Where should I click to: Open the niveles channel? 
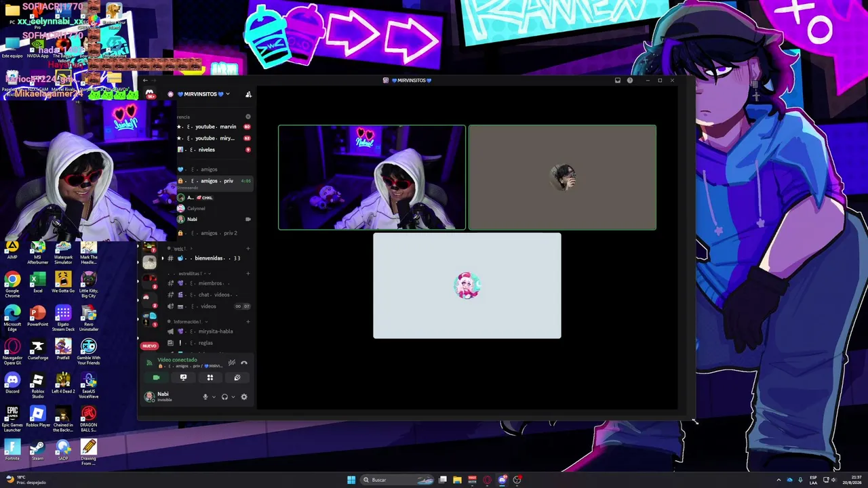[214, 150]
